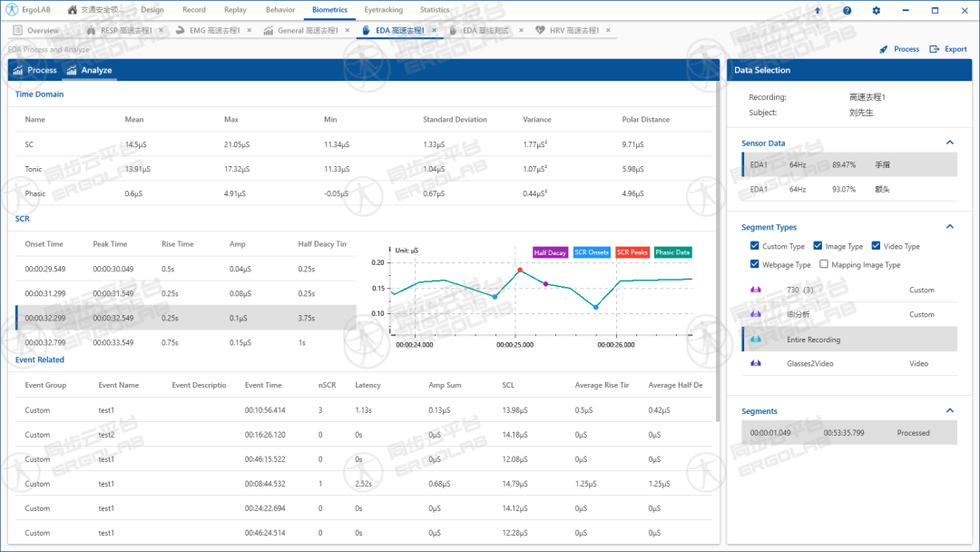
Task: Close the RESP 高速去程1 tab
Action: click(161, 30)
